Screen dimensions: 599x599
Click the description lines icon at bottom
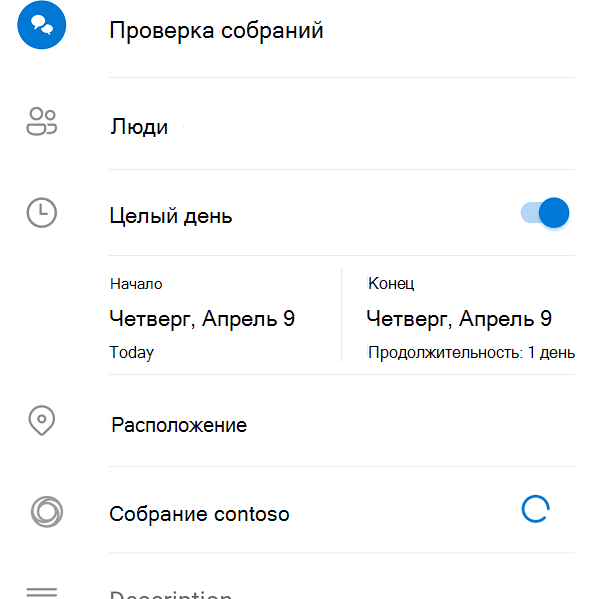(x=42, y=593)
